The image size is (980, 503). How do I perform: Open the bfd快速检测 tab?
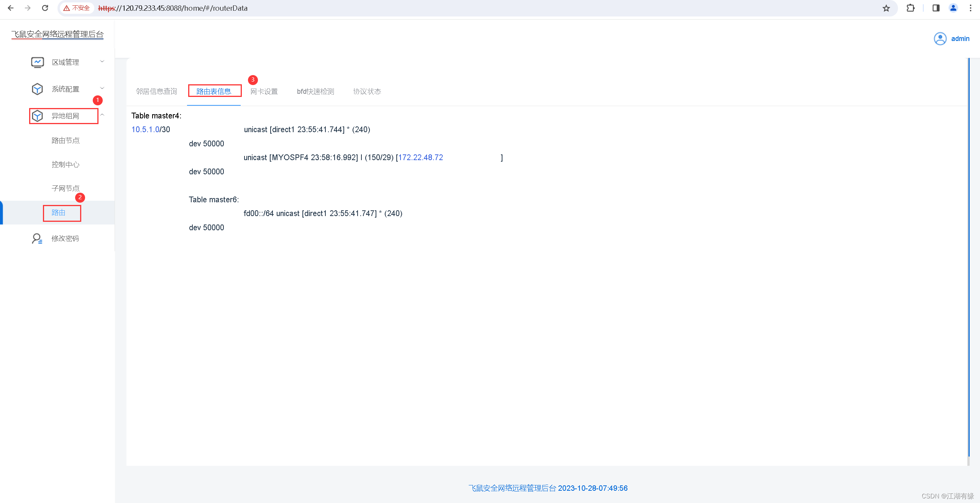tap(315, 91)
